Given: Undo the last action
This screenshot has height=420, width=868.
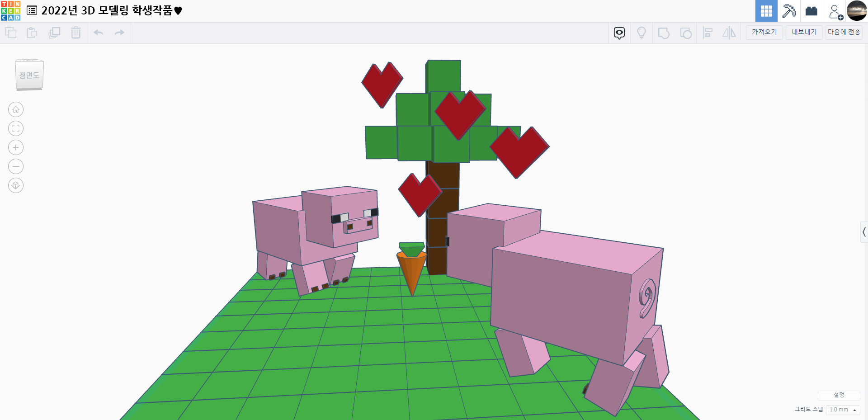Looking at the screenshot, I should [99, 33].
